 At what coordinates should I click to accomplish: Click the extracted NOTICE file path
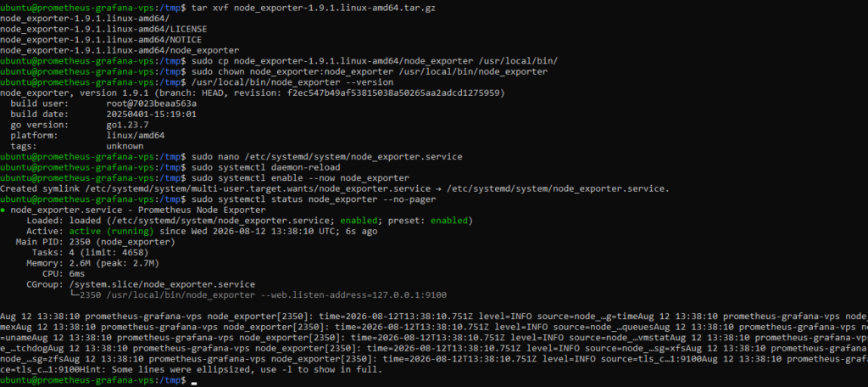(x=101, y=40)
